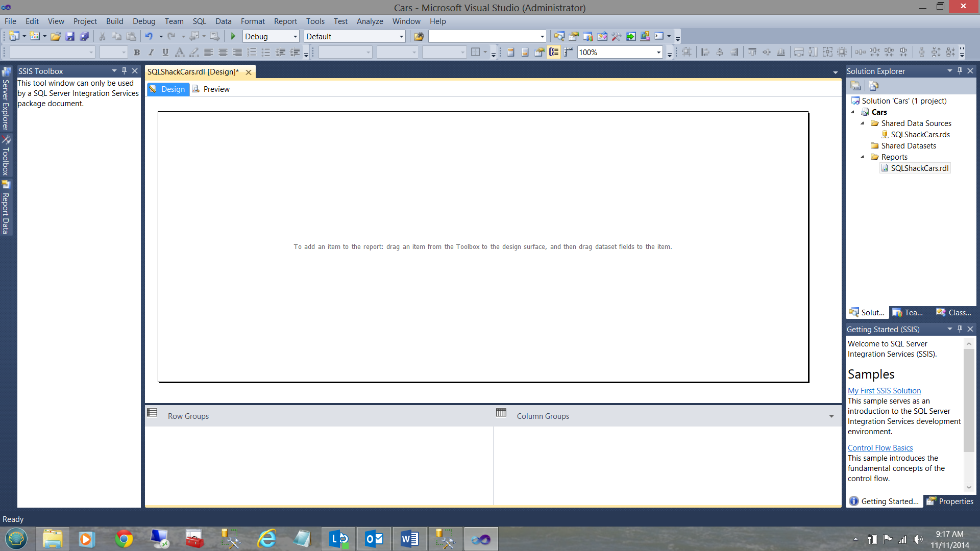This screenshot has width=980, height=551.
Task: Select SQLShackCars.rds in the Solution Explorer
Action: pyautogui.click(x=920, y=135)
